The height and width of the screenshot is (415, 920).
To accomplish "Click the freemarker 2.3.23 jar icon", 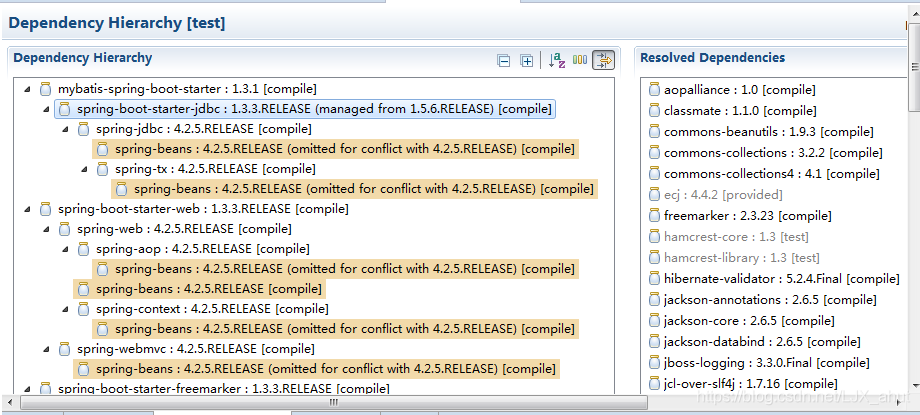I will [654, 215].
